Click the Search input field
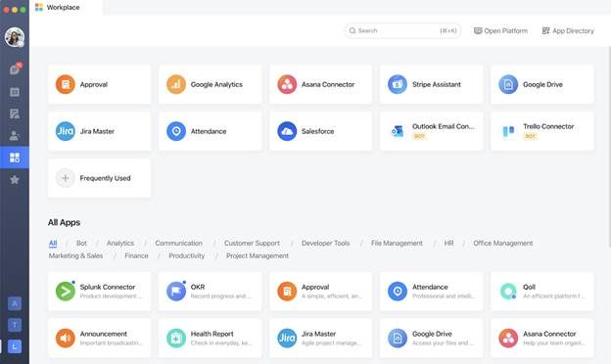Viewport: 611px width, 364px height. (x=402, y=30)
